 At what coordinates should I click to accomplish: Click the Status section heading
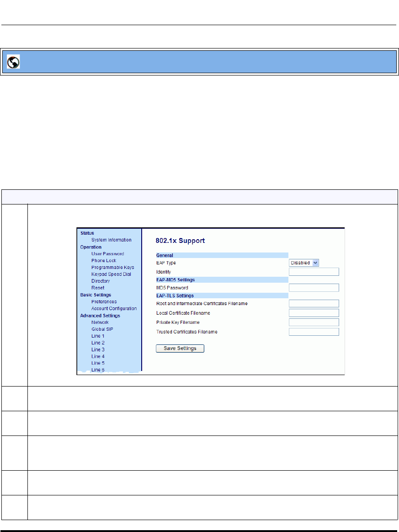pos(87,233)
